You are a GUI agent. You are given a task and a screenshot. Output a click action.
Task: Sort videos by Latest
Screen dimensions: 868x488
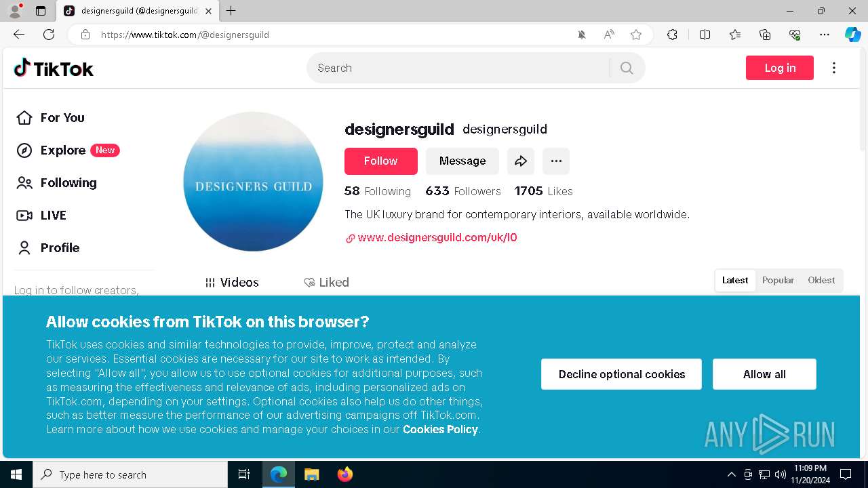coord(735,280)
